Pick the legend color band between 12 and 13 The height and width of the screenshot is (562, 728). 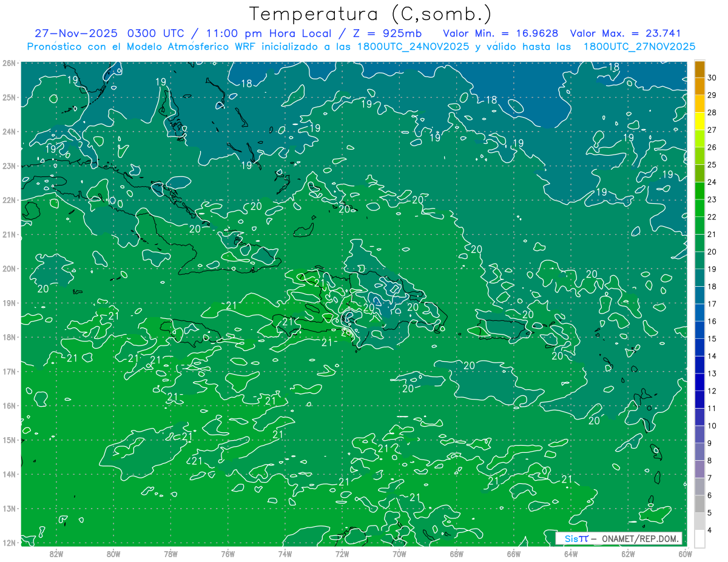[699, 383]
